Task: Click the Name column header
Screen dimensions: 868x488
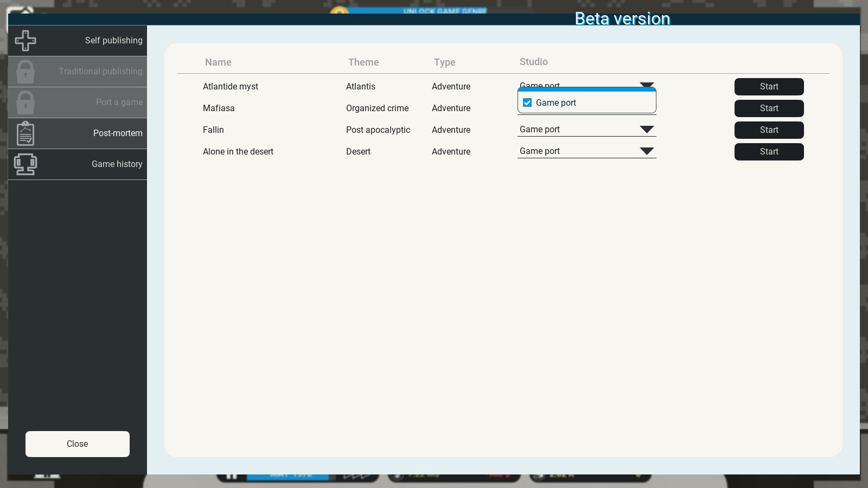Action: (x=218, y=62)
